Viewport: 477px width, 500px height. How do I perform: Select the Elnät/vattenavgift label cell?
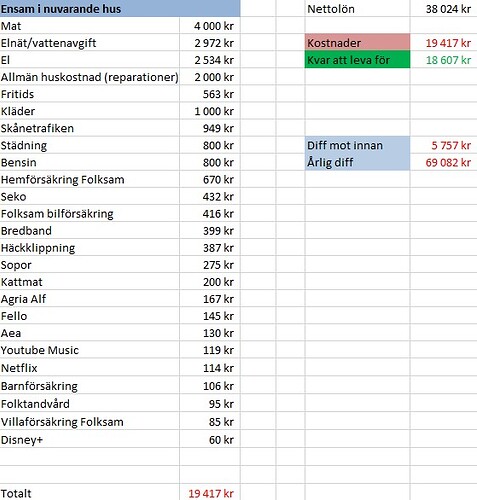90,43
